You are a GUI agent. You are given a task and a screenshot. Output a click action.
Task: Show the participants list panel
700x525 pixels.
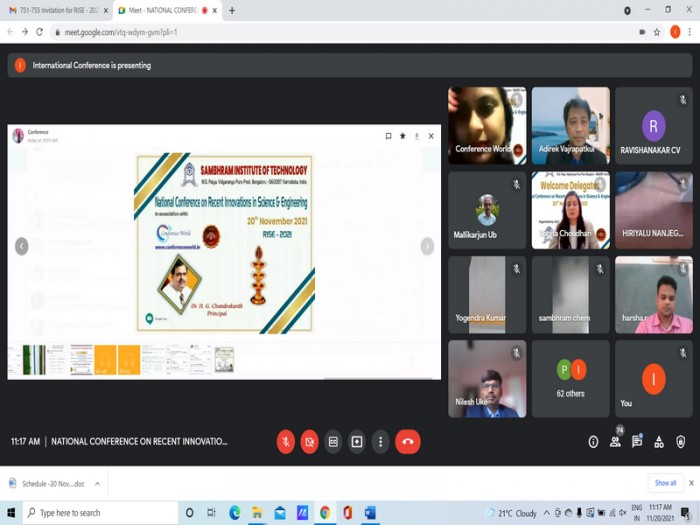(x=615, y=442)
